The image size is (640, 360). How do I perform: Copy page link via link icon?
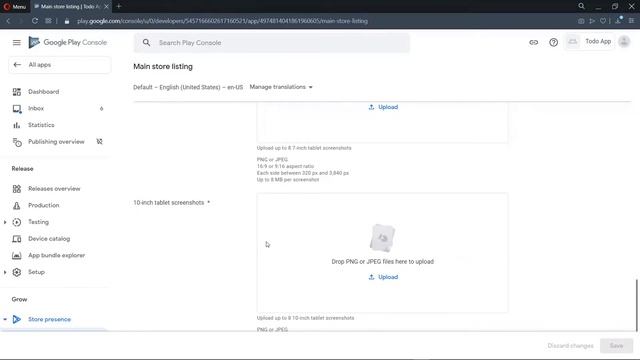(533, 42)
